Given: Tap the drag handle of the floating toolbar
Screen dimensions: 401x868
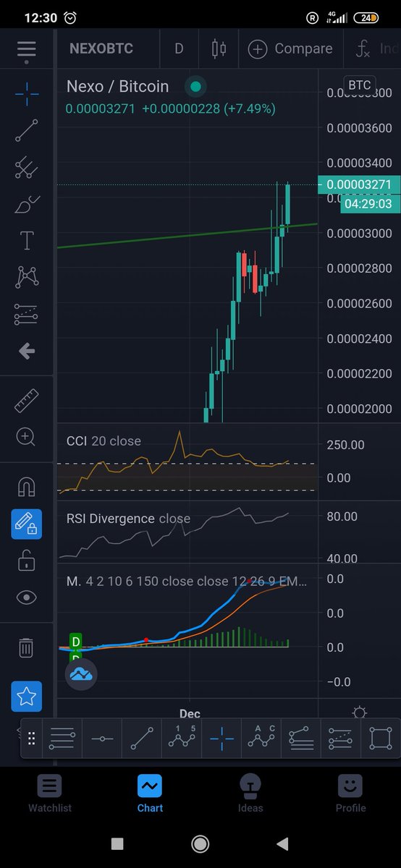Looking at the screenshot, I should (31, 739).
